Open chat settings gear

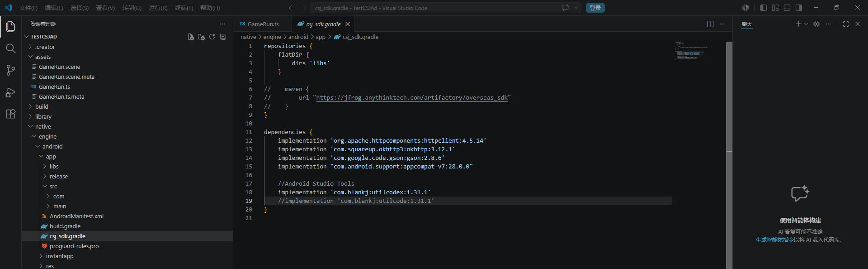[816, 24]
